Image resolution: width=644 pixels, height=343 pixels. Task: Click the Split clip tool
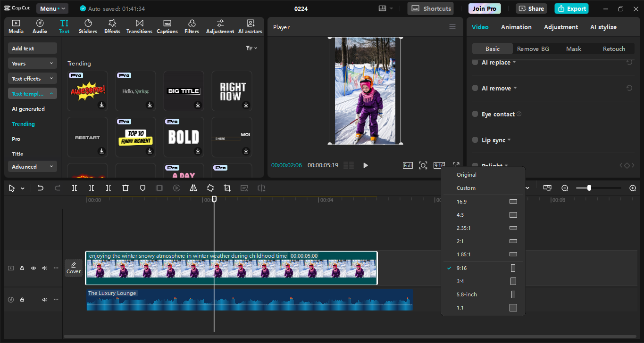tap(74, 188)
